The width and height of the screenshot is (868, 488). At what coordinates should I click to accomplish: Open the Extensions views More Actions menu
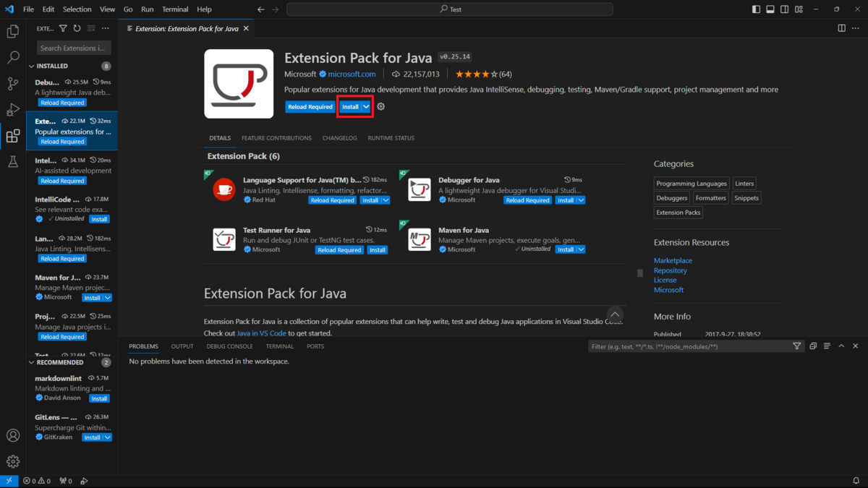(105, 27)
